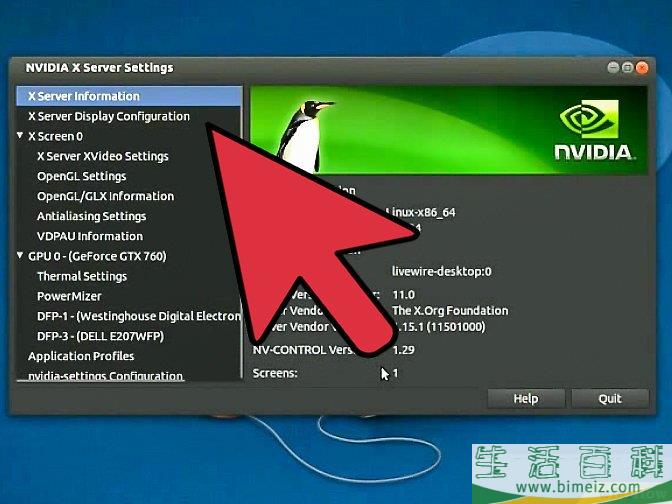Select DFP-3 - (DELL E207WFP) entry
The width and height of the screenshot is (672, 504).
coord(100,336)
